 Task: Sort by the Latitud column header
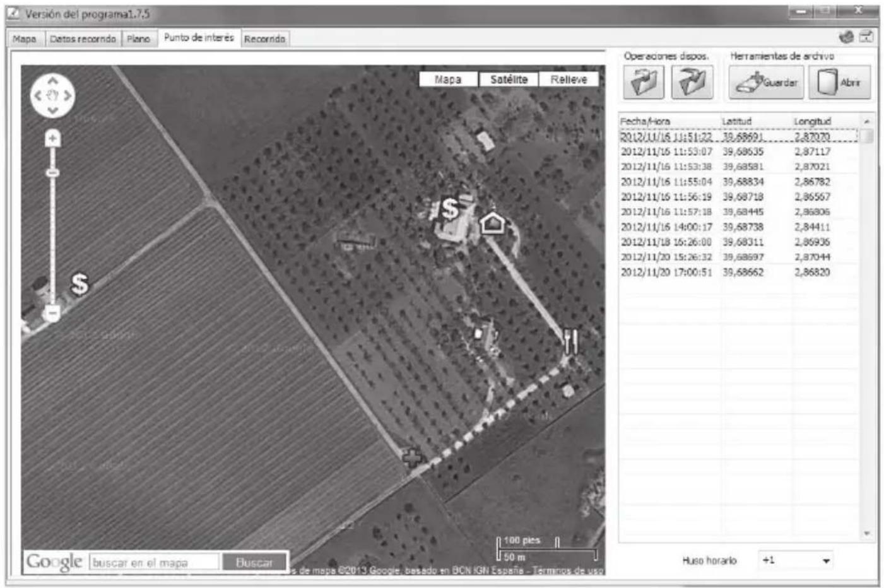(756, 121)
